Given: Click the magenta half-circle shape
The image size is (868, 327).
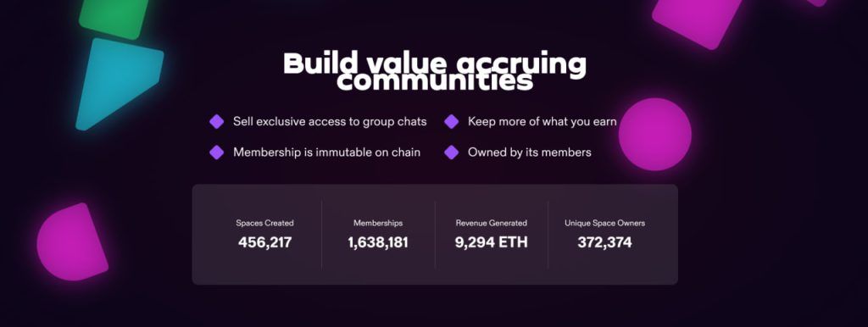Looking at the screenshot, I should pos(72,241).
